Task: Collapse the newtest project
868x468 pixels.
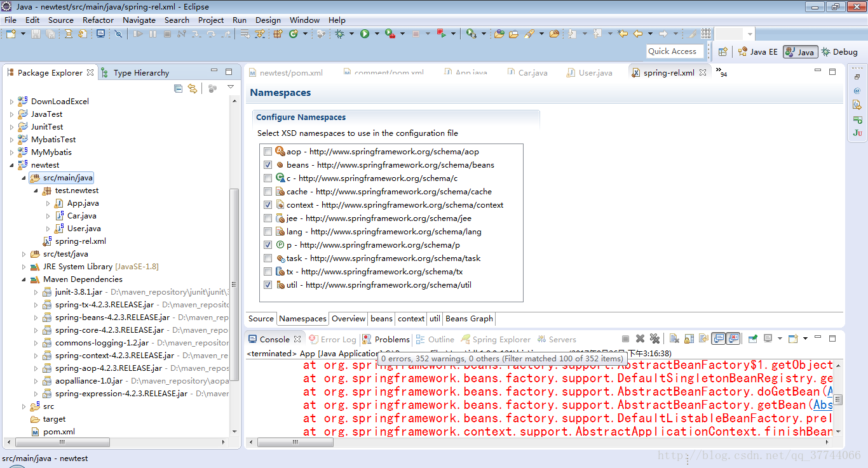Action: pyautogui.click(x=11, y=165)
